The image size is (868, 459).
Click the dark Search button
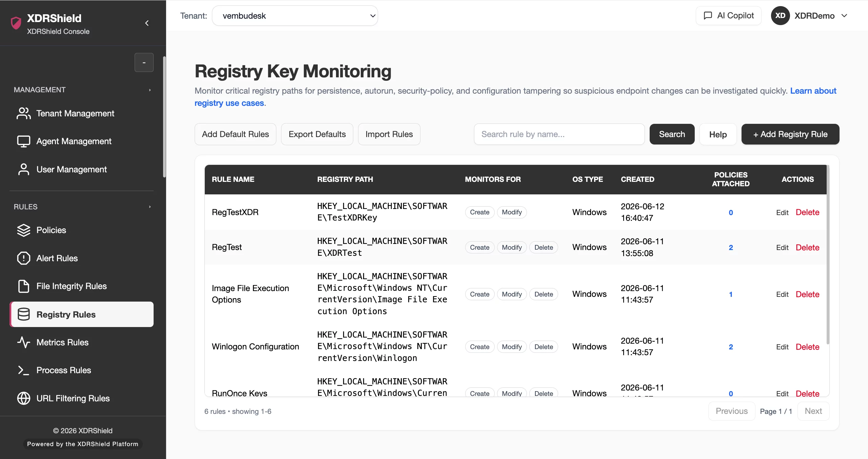(x=672, y=134)
